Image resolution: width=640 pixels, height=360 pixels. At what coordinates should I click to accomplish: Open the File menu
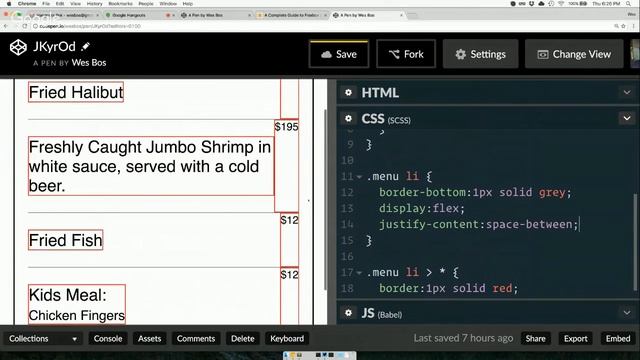pyautogui.click(x=46, y=3)
